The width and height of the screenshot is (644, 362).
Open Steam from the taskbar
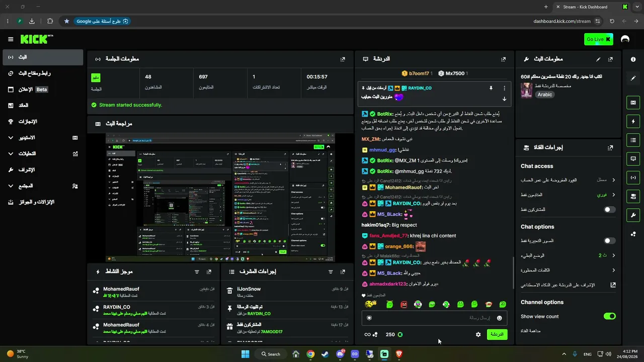tap(326, 354)
